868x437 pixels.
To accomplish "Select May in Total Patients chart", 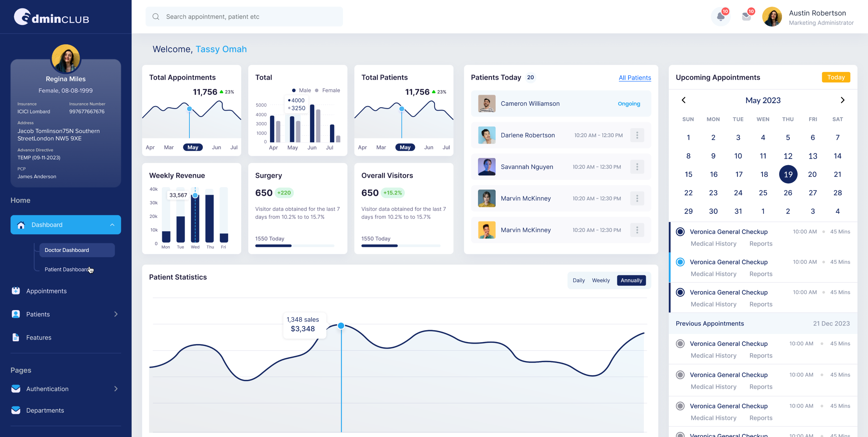I will pos(405,147).
